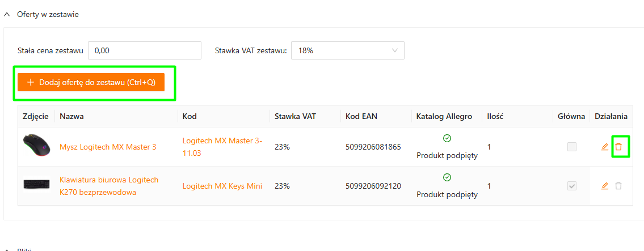This screenshot has height=251, width=644.
Task: Click the mouse product thumbnail
Action: 37,147
